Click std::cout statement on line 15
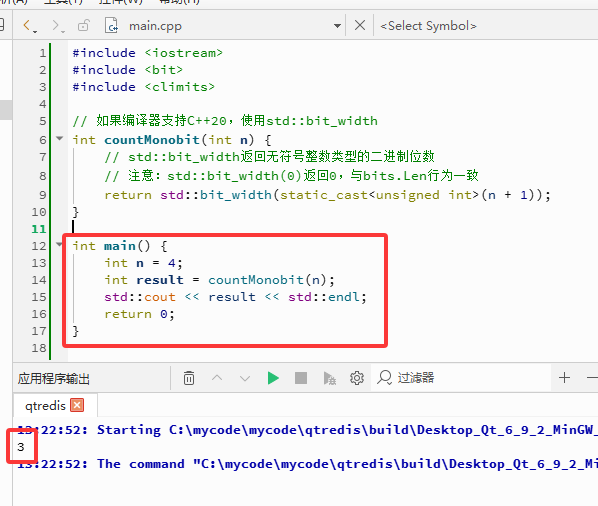The width and height of the screenshot is (598, 506). pyautogui.click(x=235, y=297)
